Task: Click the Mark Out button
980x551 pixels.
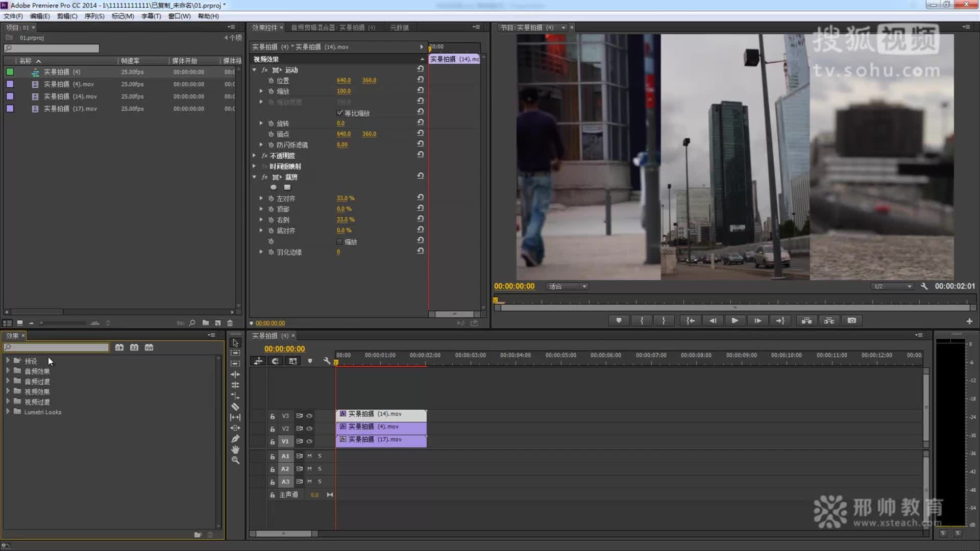Action: [664, 321]
